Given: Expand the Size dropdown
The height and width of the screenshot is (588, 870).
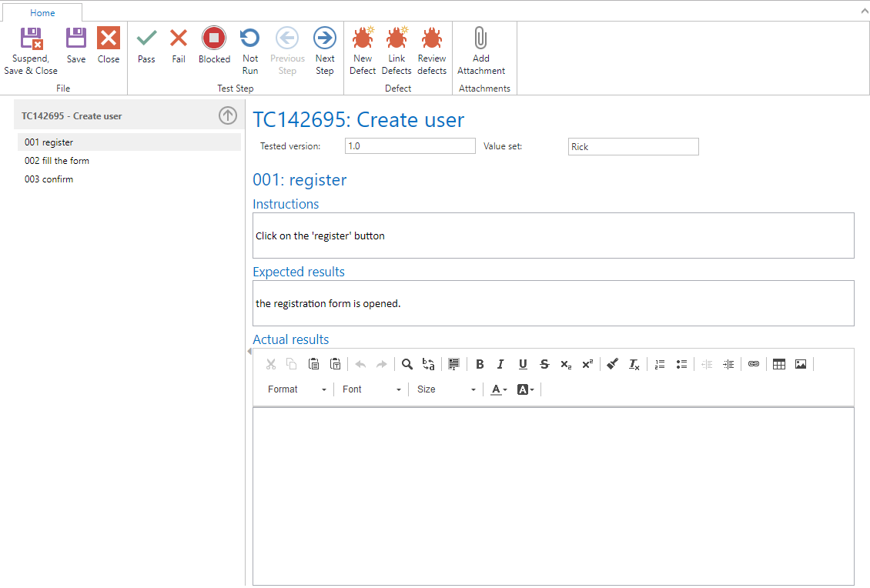Looking at the screenshot, I should [447, 389].
